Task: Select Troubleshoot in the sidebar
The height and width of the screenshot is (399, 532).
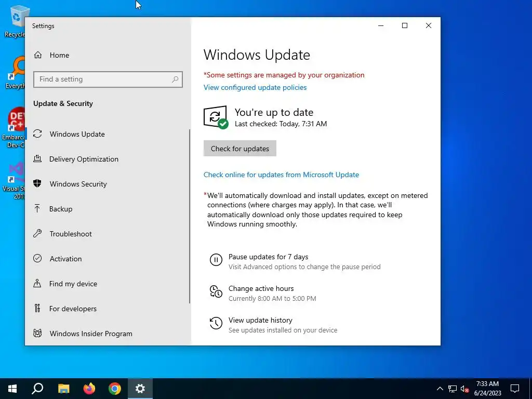Action: pos(107,234)
